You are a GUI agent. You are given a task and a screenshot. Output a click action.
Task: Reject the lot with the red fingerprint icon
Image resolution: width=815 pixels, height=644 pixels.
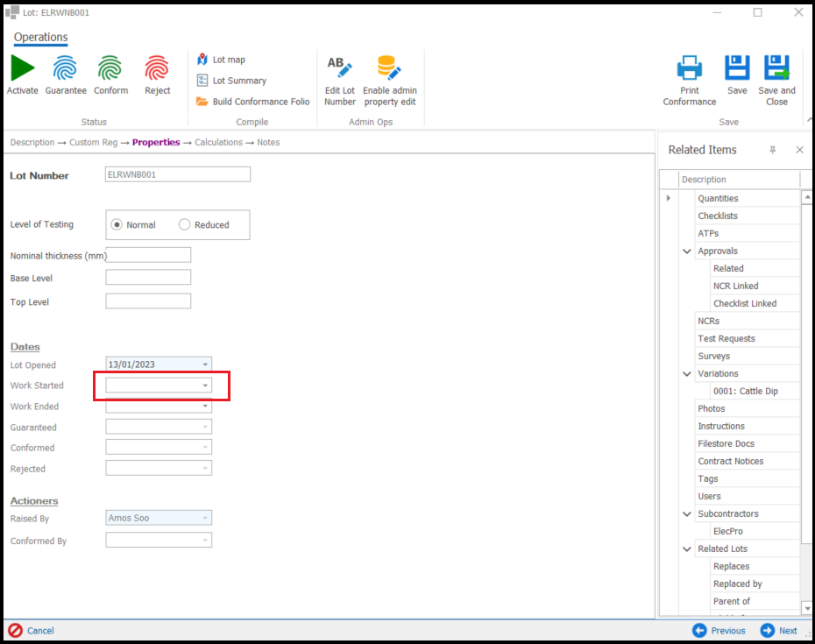[x=156, y=74]
